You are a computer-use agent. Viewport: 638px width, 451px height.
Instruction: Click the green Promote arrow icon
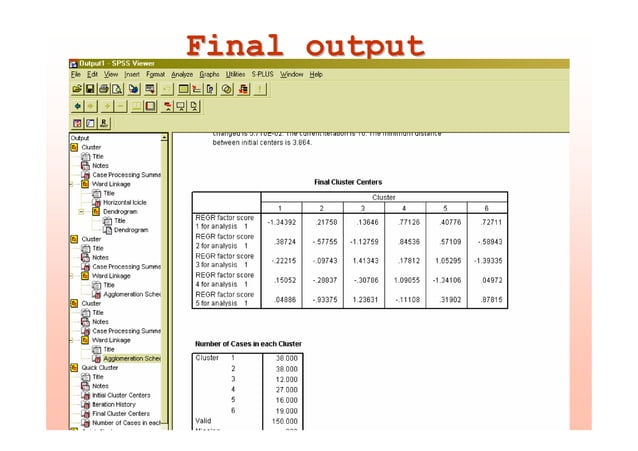[x=77, y=107]
